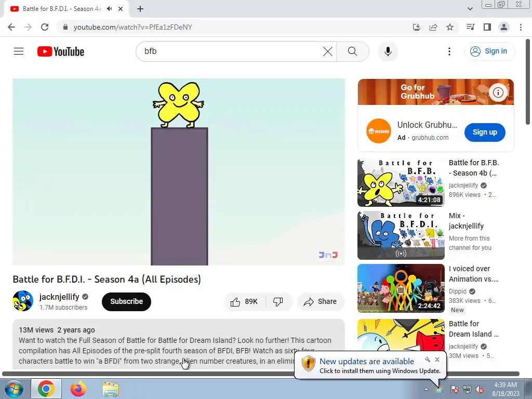Click the New updates are available message
Screen dimensions: 532x399
[366, 362]
